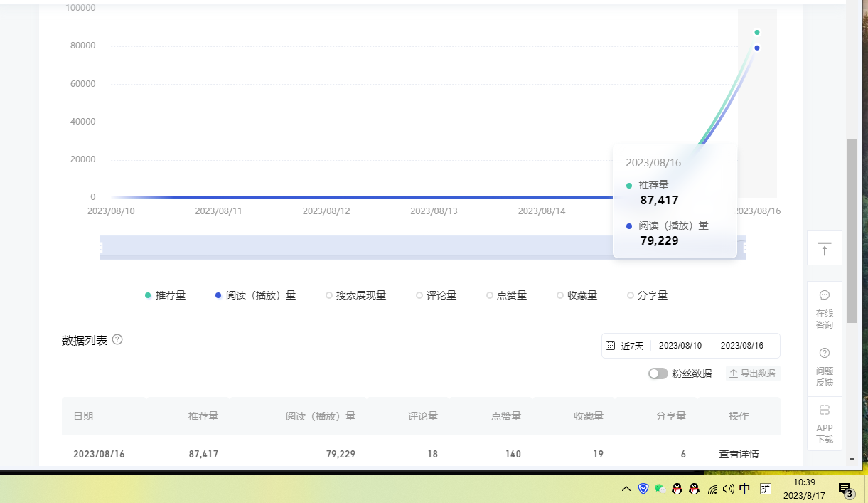Click the help icon beside 数据列表
The image size is (868, 503).
[x=117, y=339]
